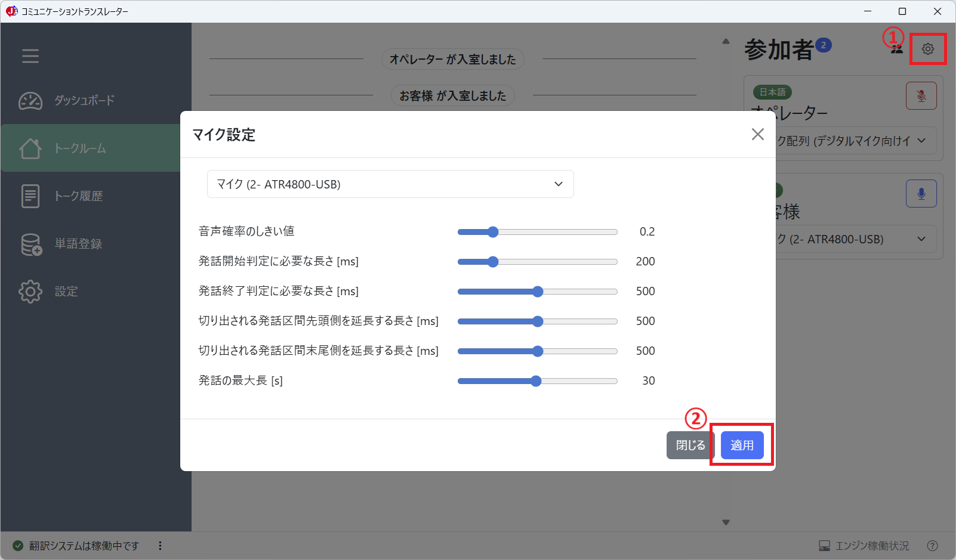Select the ダッシュボード sidebar icon
This screenshot has height=560, width=956.
[x=30, y=101]
